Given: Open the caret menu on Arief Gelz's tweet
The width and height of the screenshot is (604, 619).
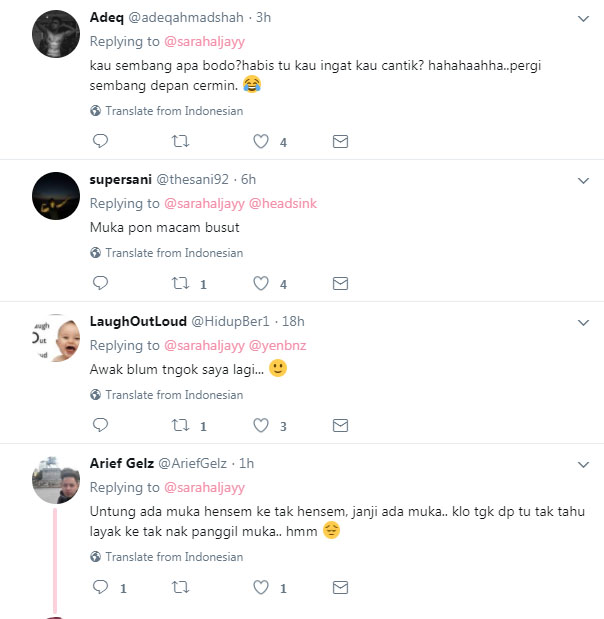Looking at the screenshot, I should [x=584, y=464].
